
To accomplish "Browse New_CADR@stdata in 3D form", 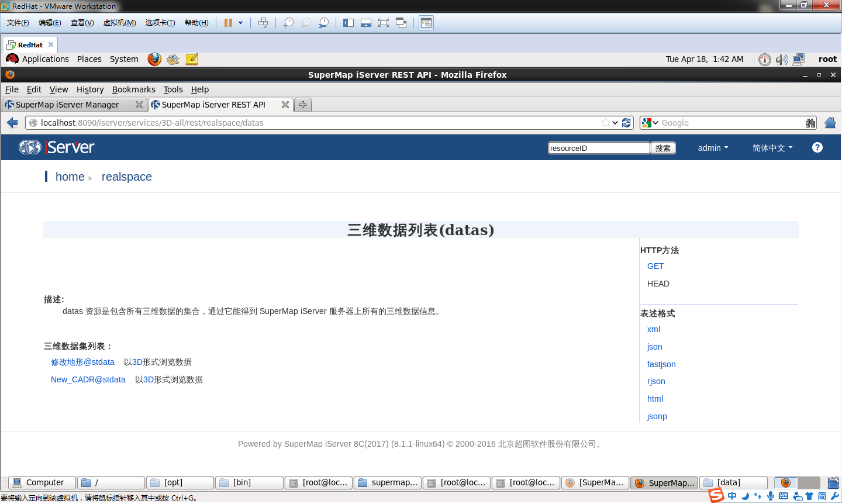I will pyautogui.click(x=149, y=379).
